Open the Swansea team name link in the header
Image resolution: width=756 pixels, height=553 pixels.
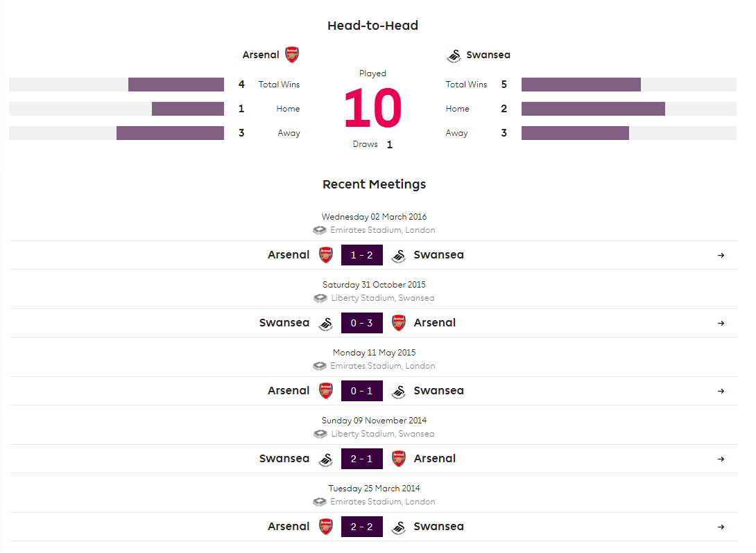tap(488, 55)
